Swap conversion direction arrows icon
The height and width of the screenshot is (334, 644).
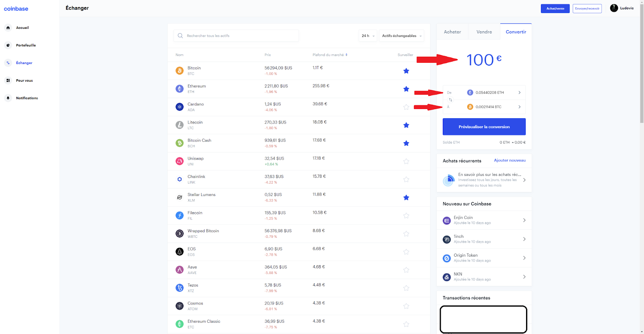[450, 100]
